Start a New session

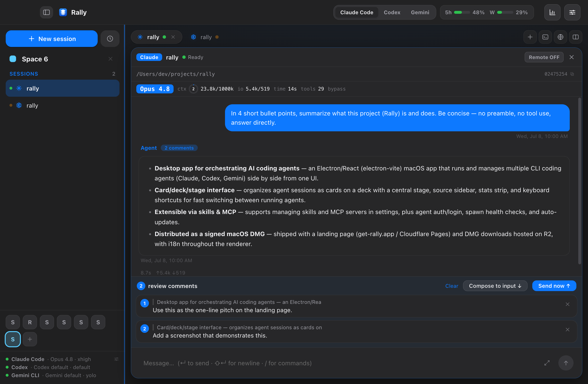(52, 39)
